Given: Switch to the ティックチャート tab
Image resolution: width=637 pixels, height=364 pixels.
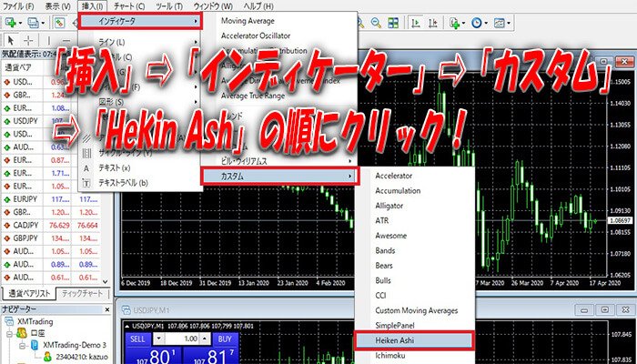Looking at the screenshot, I should pos(84,294).
